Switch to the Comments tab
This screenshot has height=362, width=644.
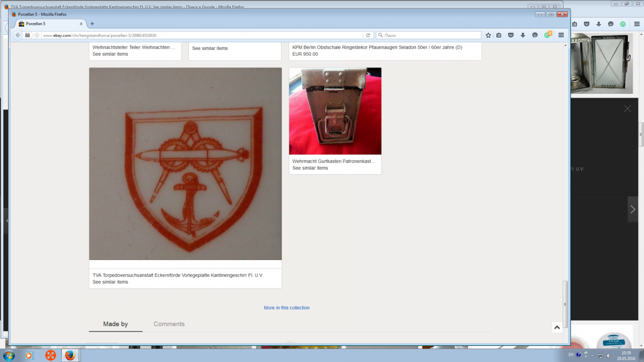169,324
